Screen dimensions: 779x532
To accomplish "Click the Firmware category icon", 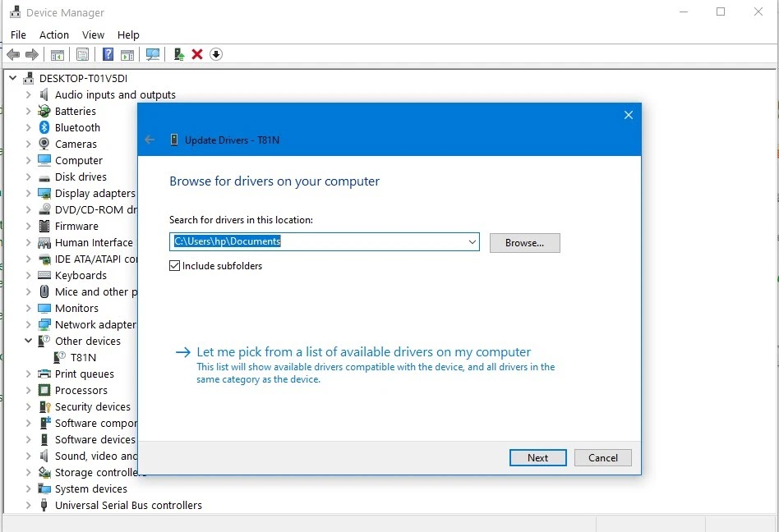I will click(x=44, y=227).
